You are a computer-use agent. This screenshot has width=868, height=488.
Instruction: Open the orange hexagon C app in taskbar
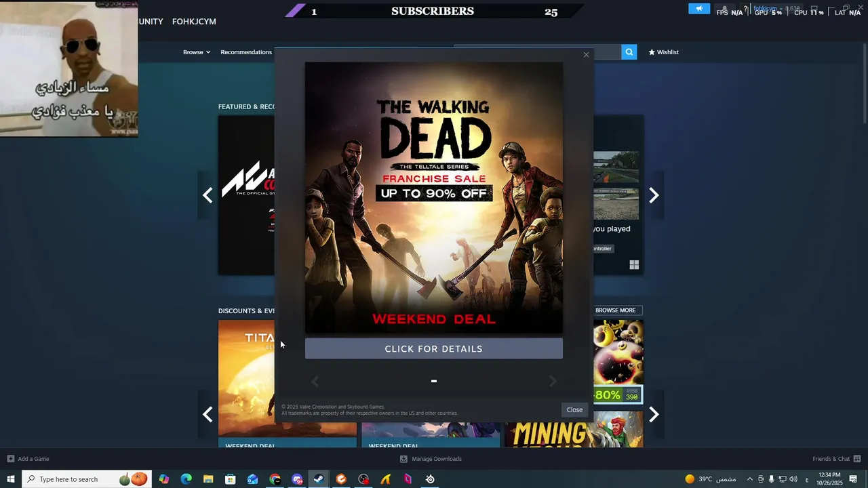click(341, 479)
